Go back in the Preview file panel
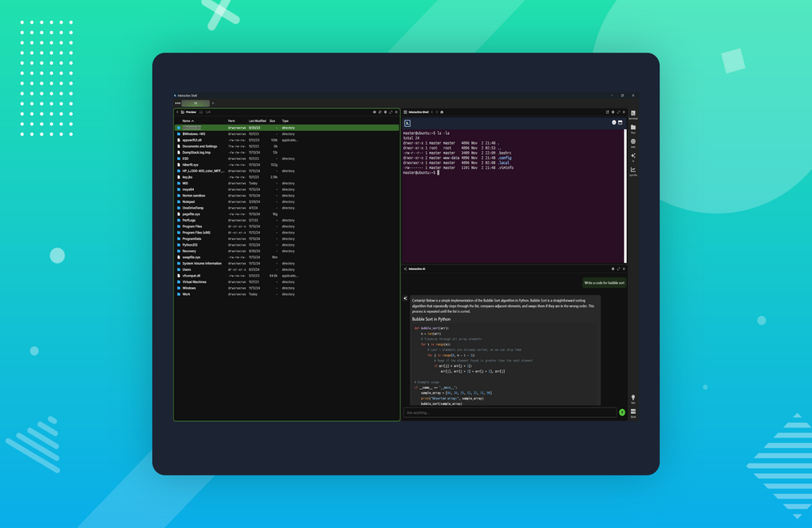Screen dimensions: 812x528 (x=177, y=112)
